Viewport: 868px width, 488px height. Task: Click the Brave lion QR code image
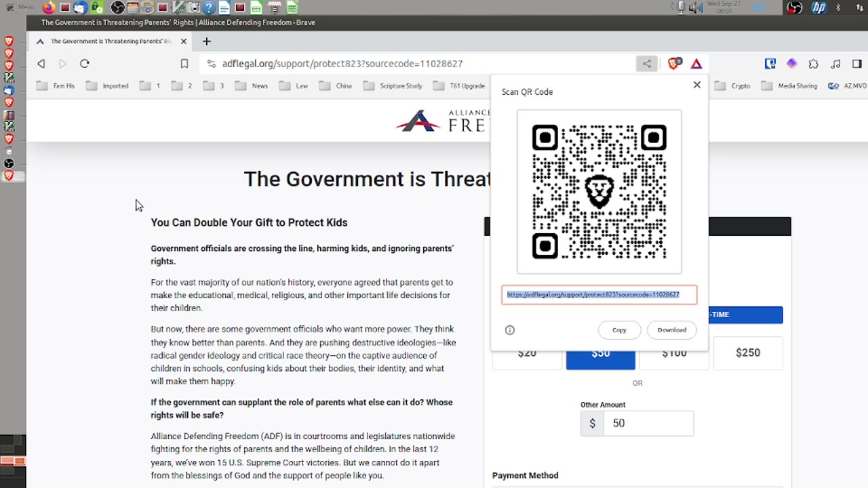click(x=599, y=192)
